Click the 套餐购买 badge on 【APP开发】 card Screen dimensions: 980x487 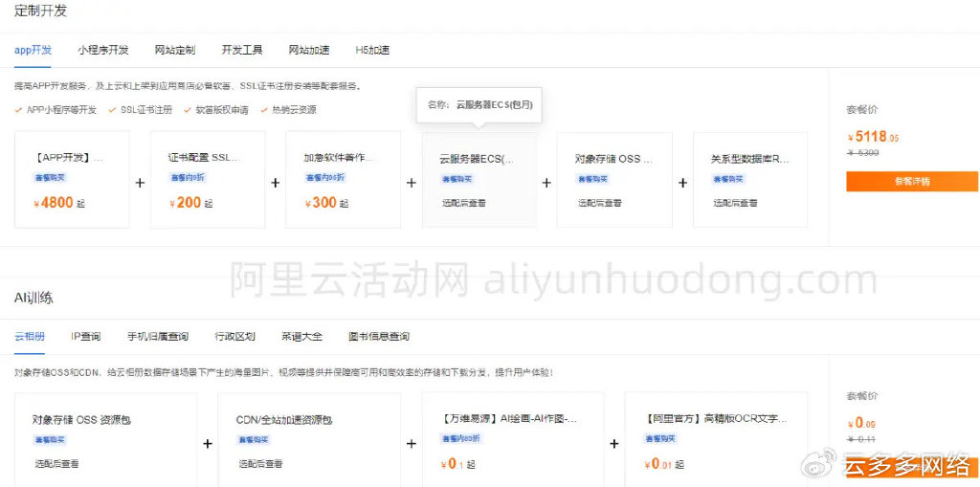50,178
